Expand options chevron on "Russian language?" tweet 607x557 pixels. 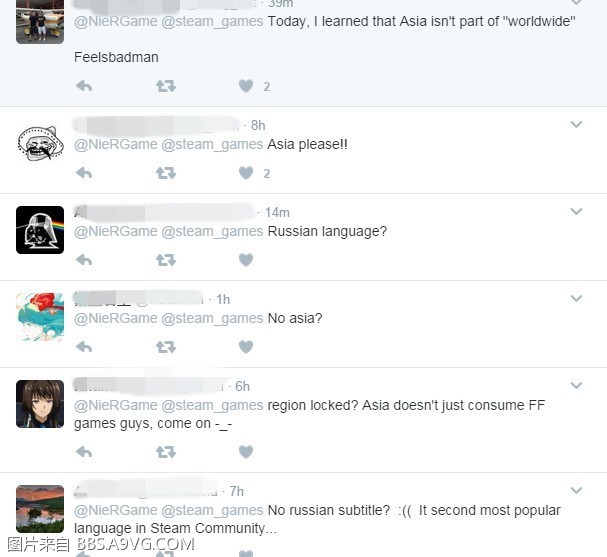coord(576,211)
